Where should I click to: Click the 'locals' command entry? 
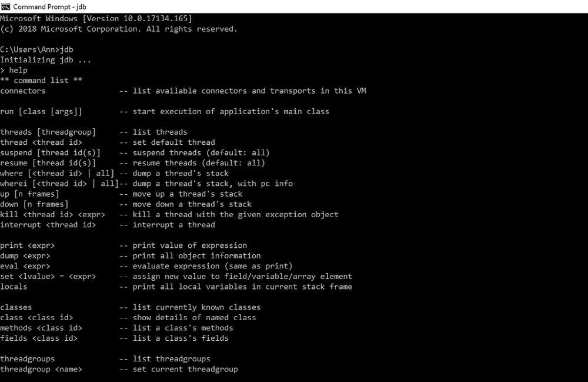[16, 286]
